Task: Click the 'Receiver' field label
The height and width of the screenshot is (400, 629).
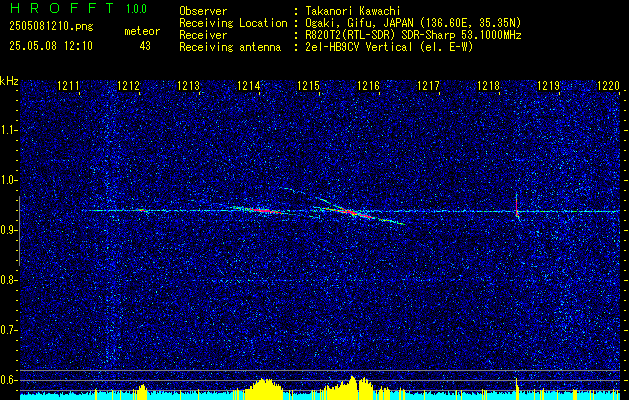Action: pos(203,35)
